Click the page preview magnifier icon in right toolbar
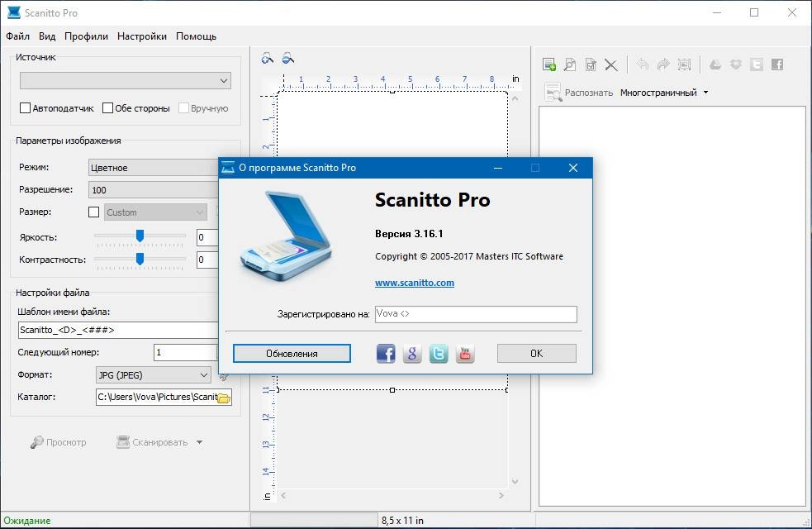The width and height of the screenshot is (812, 529). (x=570, y=64)
